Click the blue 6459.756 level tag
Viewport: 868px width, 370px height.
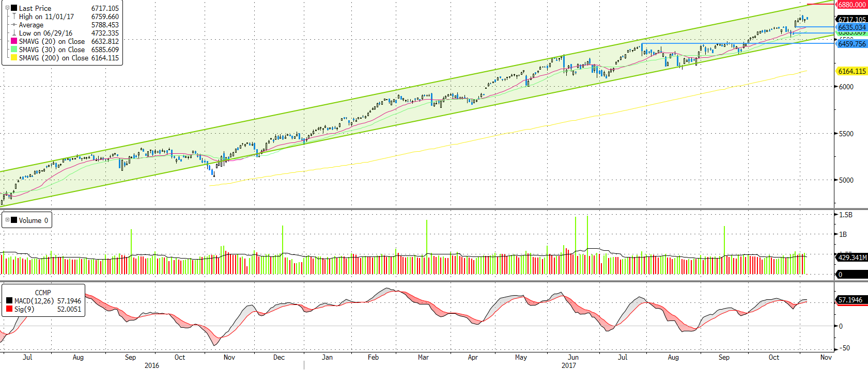click(851, 44)
